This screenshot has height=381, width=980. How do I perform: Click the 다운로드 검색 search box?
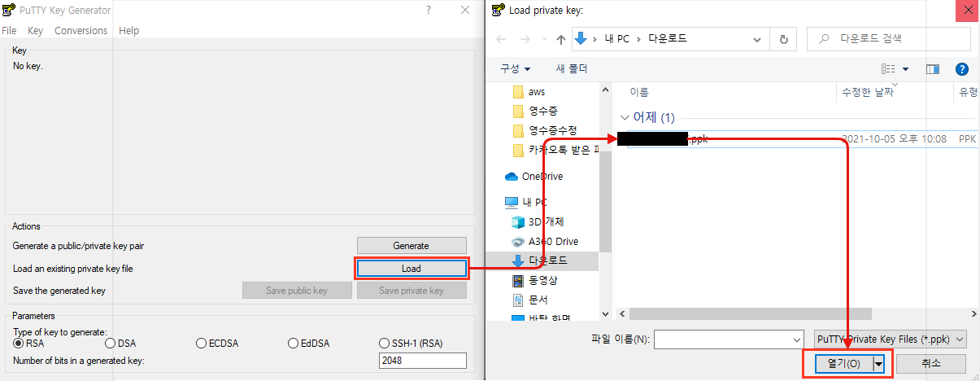889,39
